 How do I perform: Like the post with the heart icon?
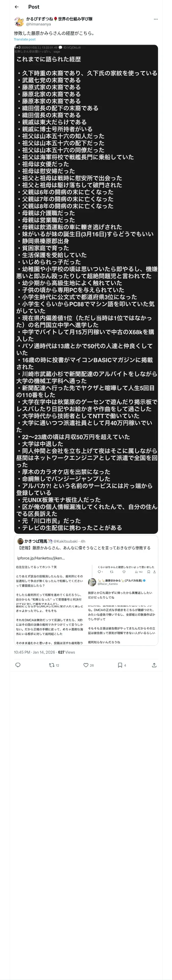click(88, 665)
